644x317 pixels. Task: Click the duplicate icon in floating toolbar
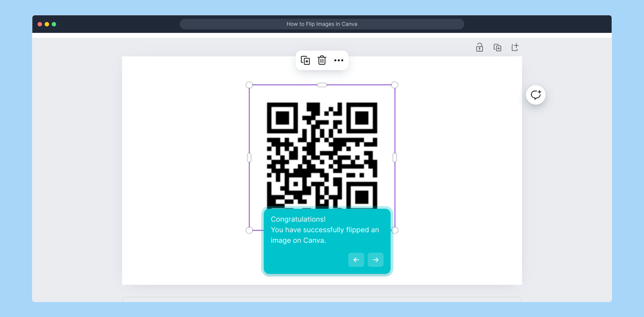pos(305,60)
